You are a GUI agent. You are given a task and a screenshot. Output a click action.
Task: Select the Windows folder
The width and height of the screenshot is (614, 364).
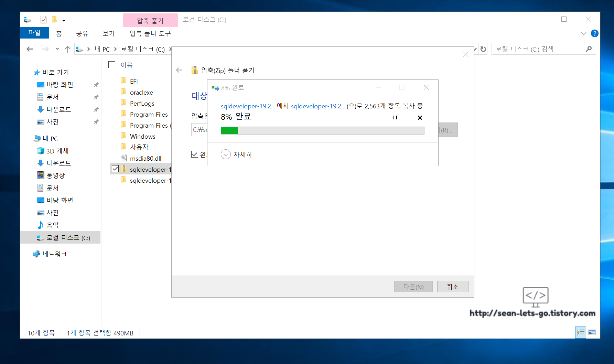(x=142, y=136)
